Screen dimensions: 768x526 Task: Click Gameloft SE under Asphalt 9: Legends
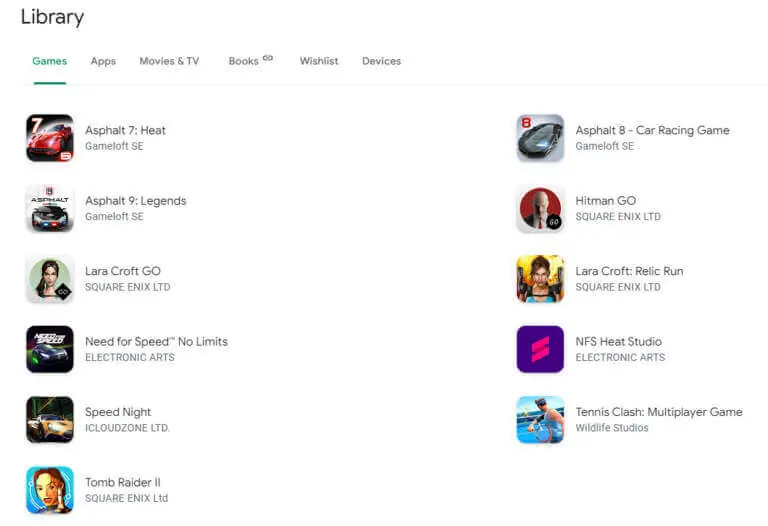point(114,216)
